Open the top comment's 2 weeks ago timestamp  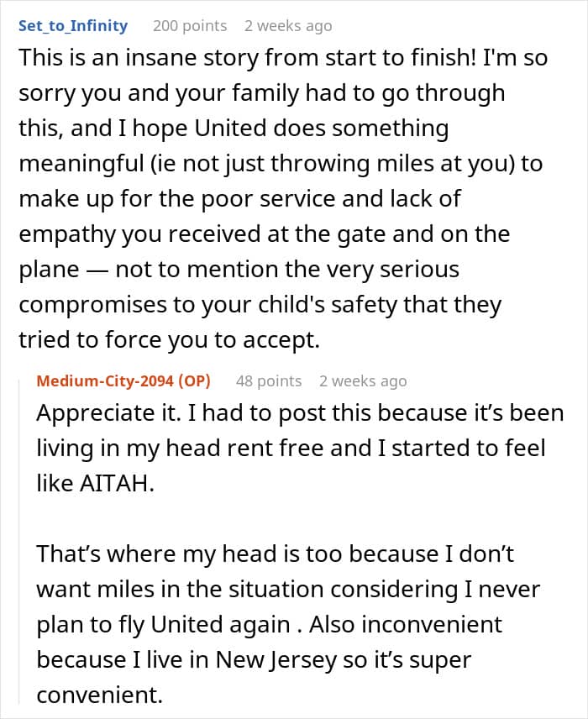[288, 26]
